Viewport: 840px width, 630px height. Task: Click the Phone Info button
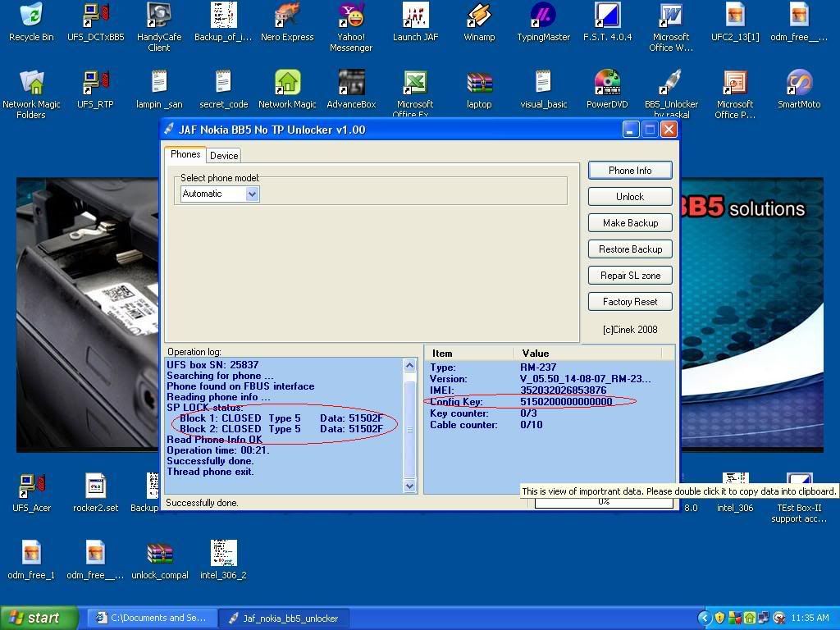coord(630,171)
